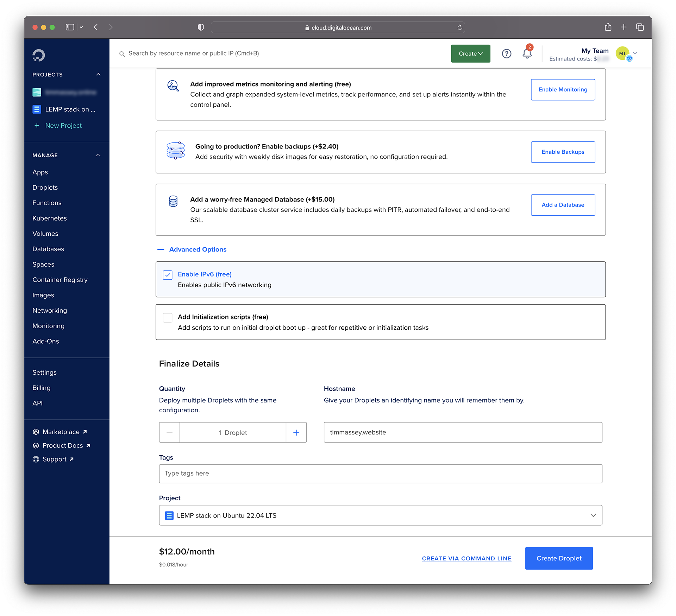The width and height of the screenshot is (676, 616).
Task: Expand the team account chevron
Action: (x=635, y=53)
